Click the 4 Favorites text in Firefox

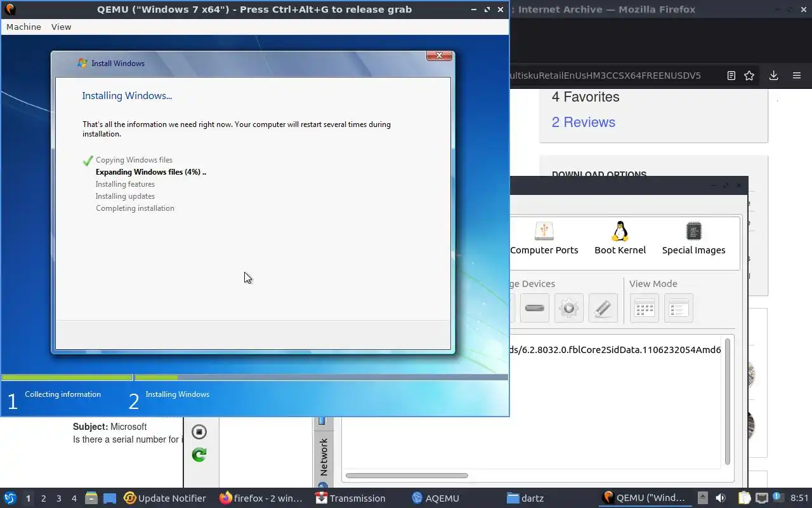(x=585, y=97)
